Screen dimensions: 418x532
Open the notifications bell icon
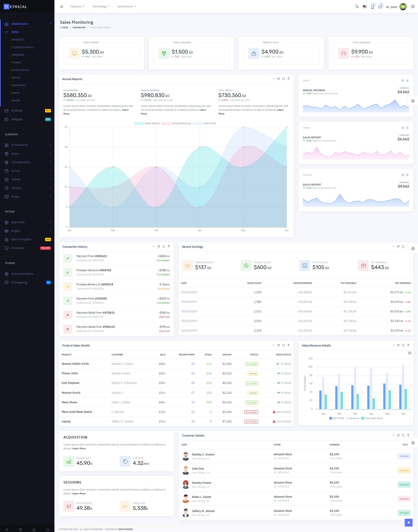(372, 7)
